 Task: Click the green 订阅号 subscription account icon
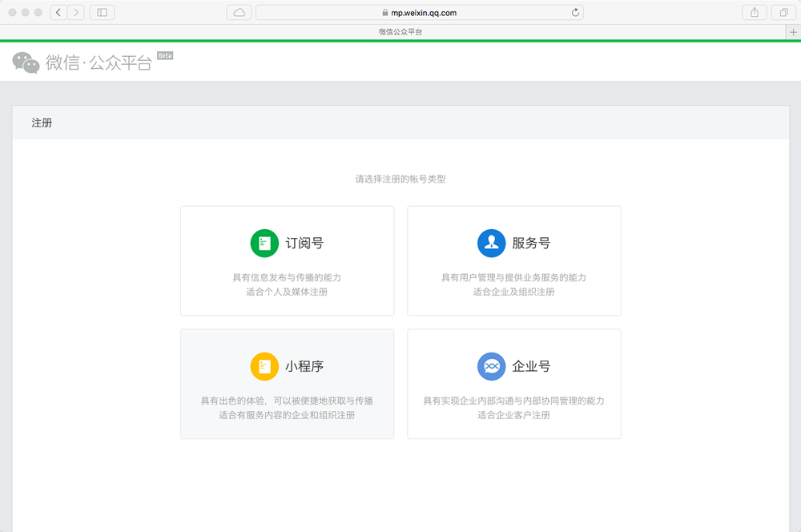click(x=264, y=244)
